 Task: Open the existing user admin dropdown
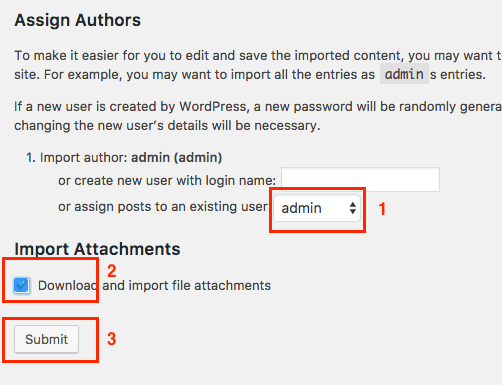pos(317,208)
